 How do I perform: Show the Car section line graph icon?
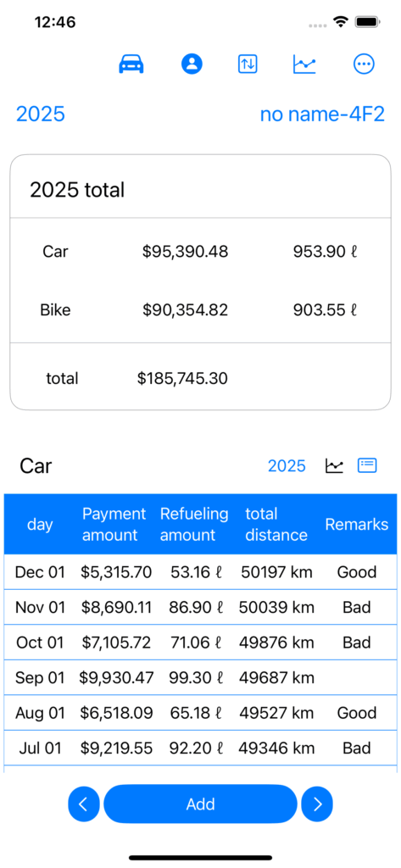coord(334,466)
